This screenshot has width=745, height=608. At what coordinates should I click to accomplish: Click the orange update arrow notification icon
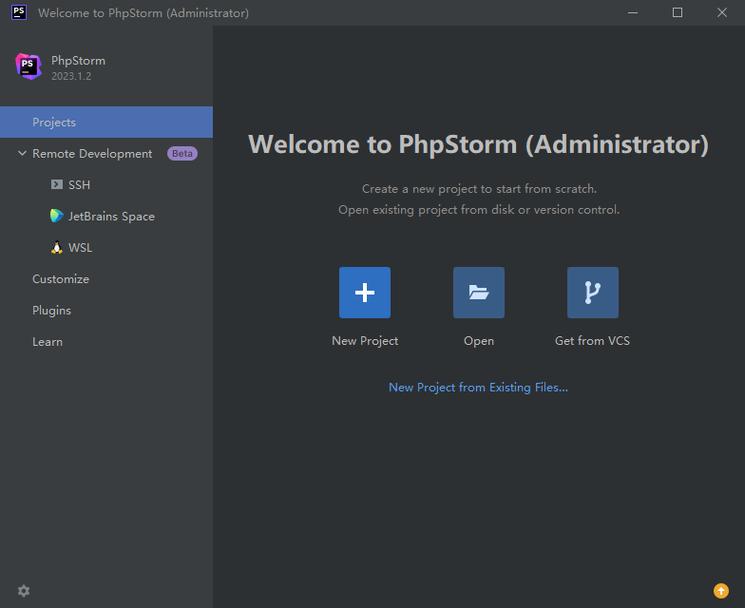721,590
